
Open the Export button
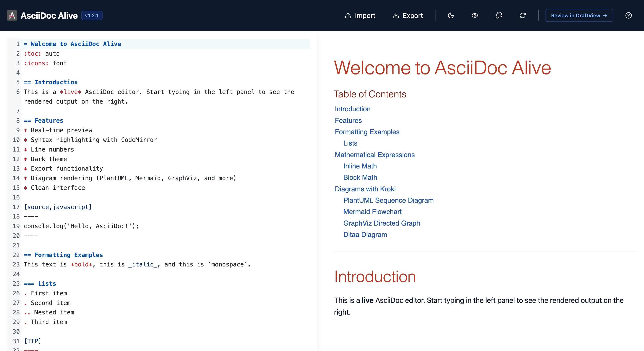coord(408,15)
